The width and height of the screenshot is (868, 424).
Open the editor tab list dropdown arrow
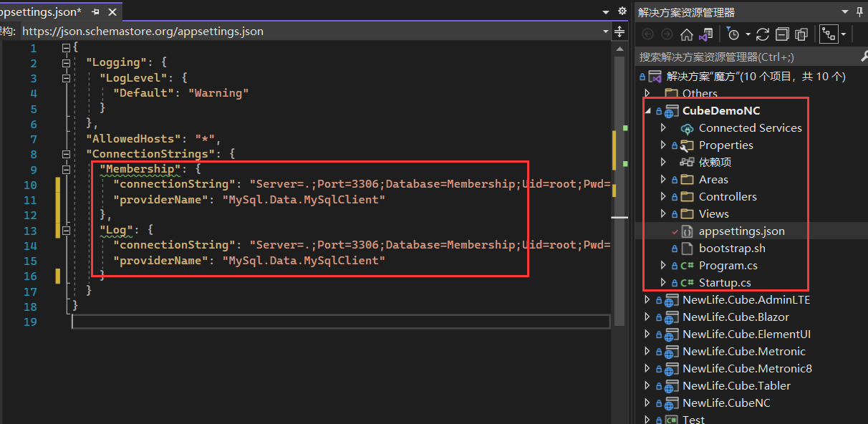(x=607, y=11)
